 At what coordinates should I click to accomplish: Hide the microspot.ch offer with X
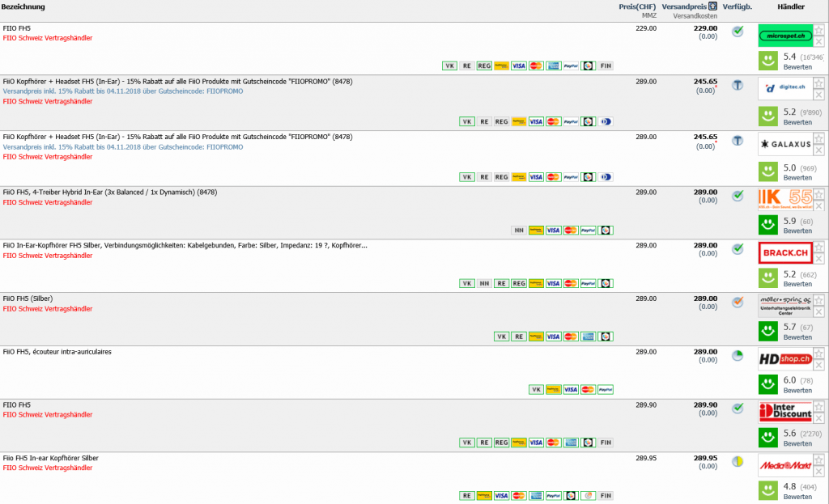click(819, 42)
